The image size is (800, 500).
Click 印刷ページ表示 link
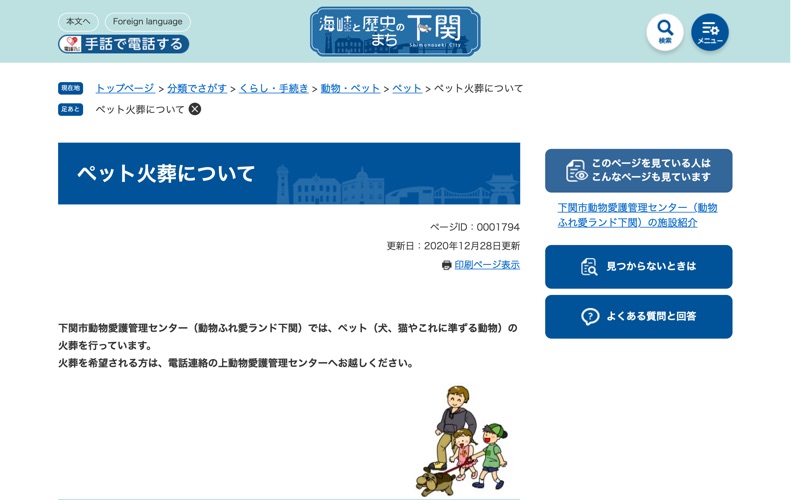[x=487, y=265]
